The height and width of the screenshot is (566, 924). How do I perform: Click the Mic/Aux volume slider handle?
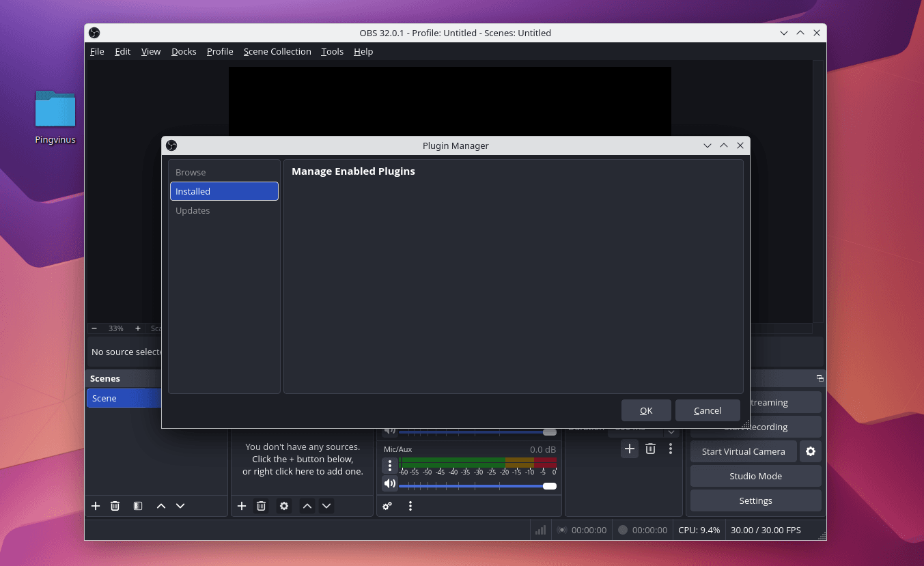[550, 486]
